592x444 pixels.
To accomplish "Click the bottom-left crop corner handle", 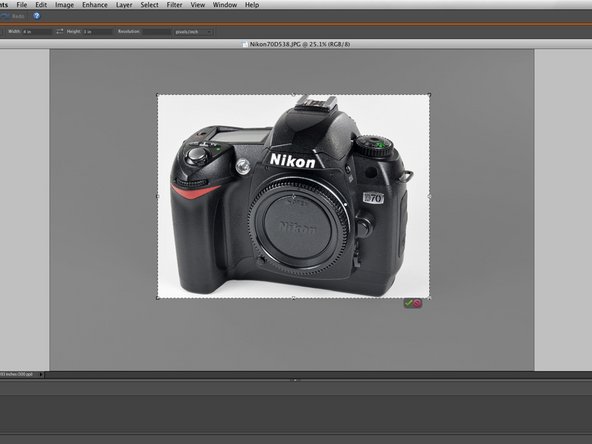I will pyautogui.click(x=157, y=298).
